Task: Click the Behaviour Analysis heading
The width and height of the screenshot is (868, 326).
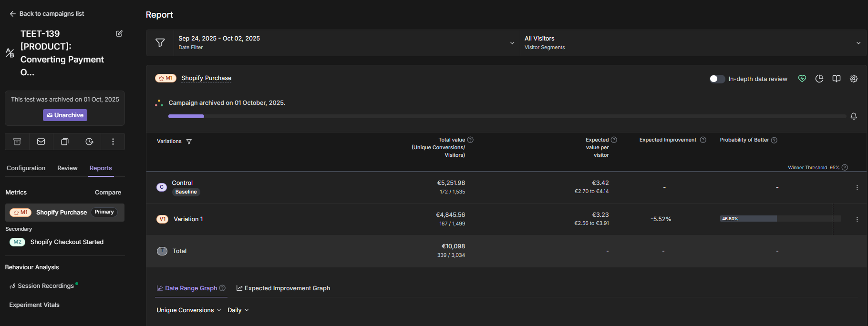Action: [32, 267]
